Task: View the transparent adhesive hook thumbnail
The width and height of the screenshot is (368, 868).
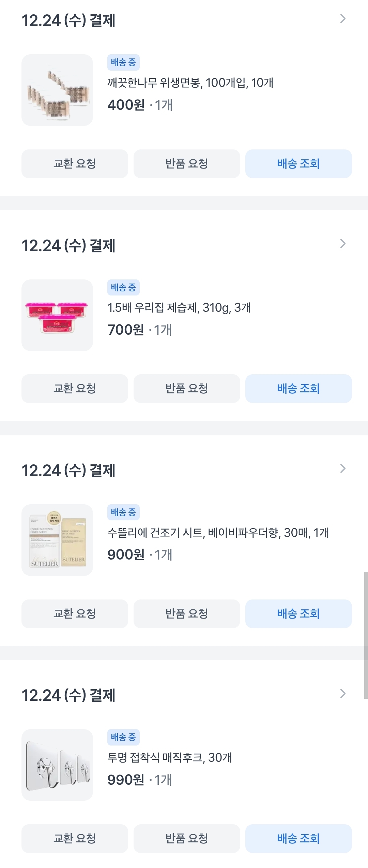Action: point(57,765)
